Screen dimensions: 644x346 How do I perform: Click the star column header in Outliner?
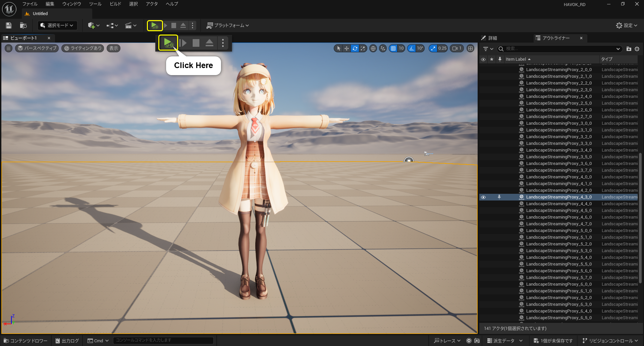(492, 59)
